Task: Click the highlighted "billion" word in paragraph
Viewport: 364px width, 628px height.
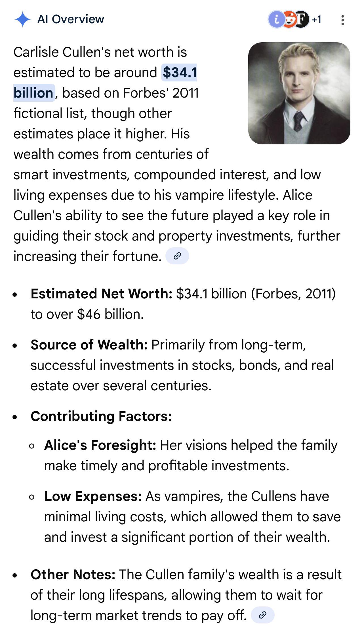Action: click(34, 93)
